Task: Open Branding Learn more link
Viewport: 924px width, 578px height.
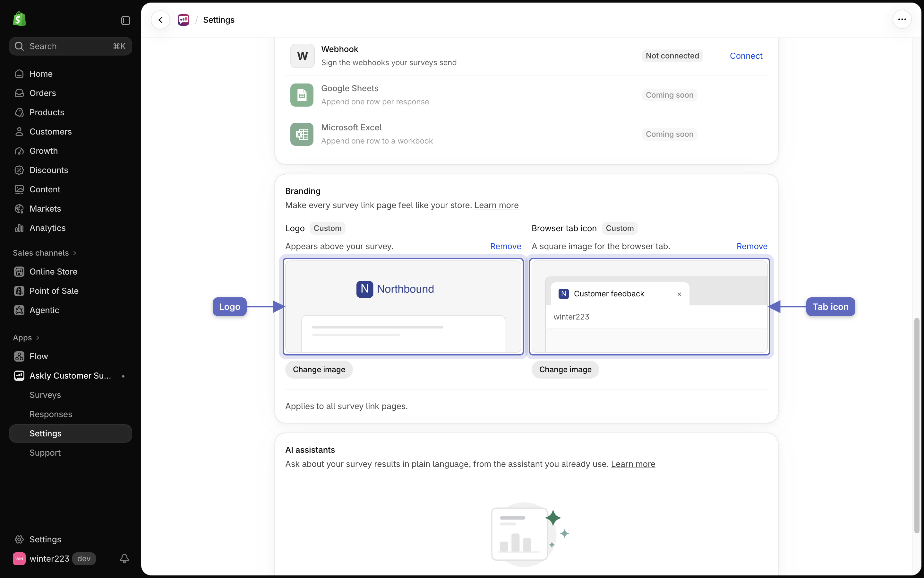Action: tap(496, 205)
